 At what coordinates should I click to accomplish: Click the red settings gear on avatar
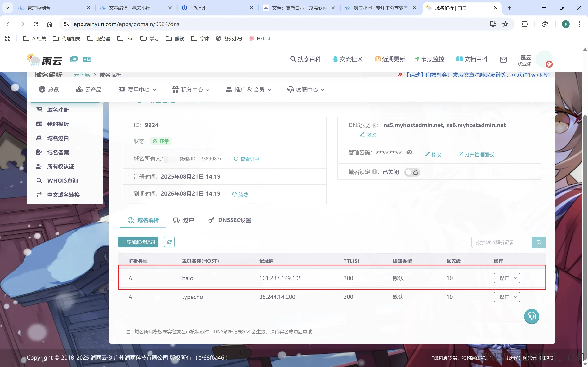pos(549,64)
